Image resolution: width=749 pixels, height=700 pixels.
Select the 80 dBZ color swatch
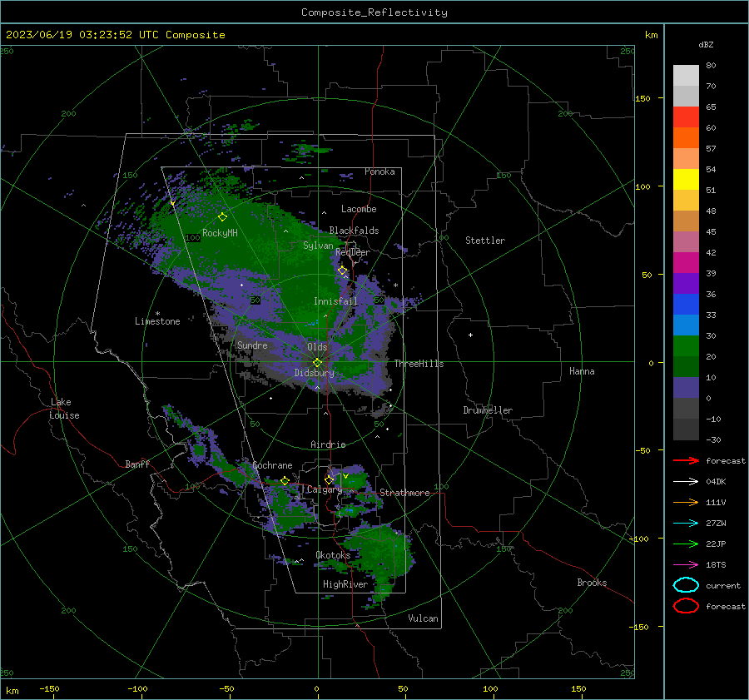(686, 76)
